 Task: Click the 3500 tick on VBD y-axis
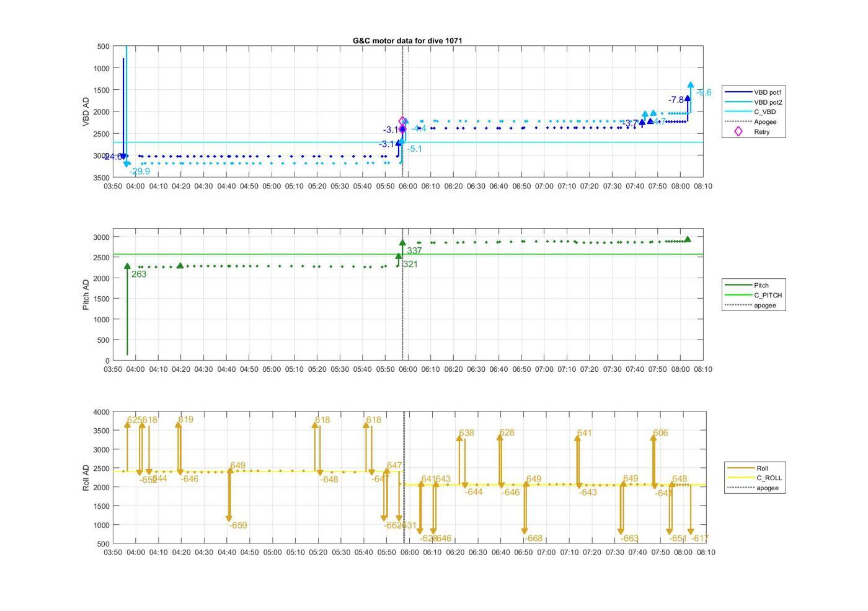point(102,178)
